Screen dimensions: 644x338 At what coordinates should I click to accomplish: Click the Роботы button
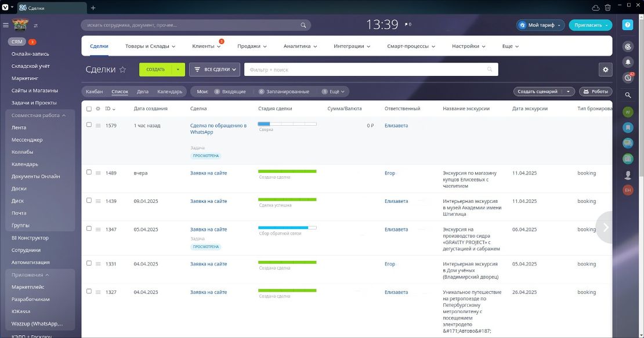click(x=595, y=92)
